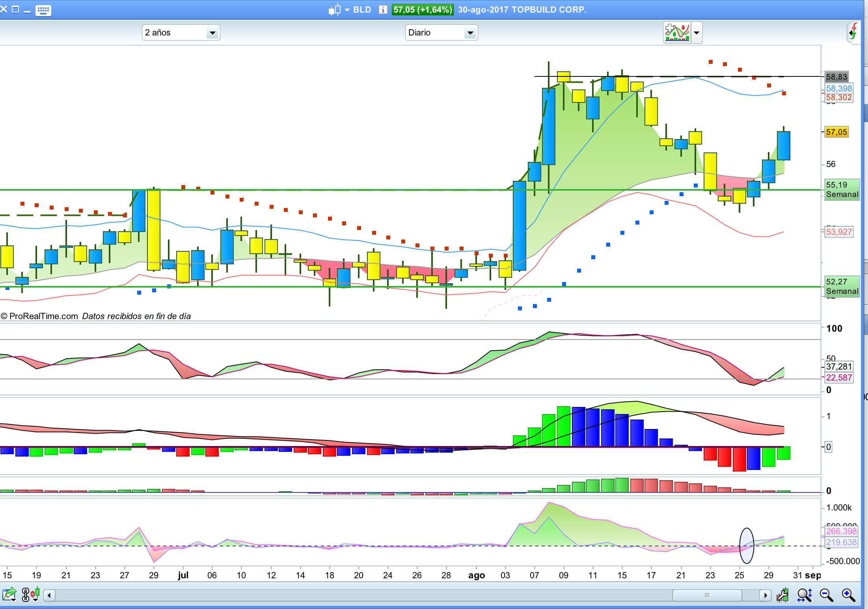Click the 55,19 Semanal price label
Viewport: 868px width, 609px height.
842,189
